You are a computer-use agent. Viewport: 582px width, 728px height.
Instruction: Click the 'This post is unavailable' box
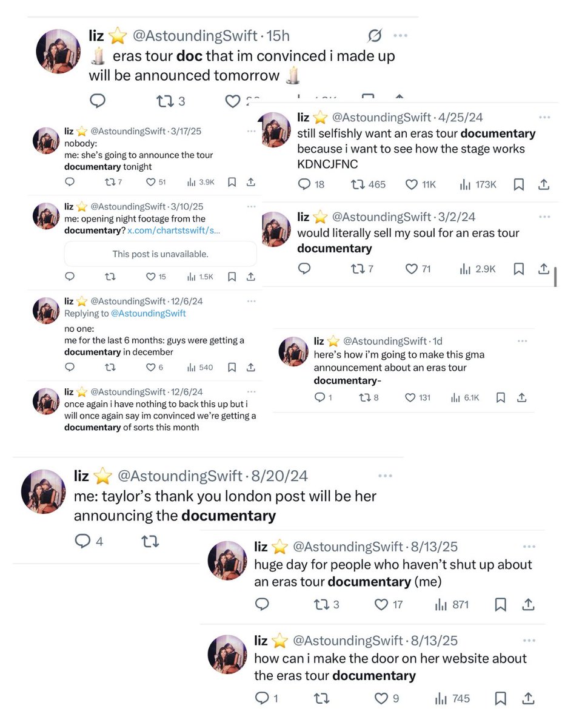click(x=160, y=254)
